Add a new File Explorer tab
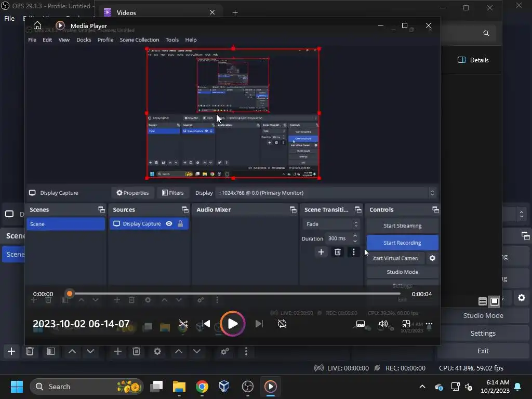The width and height of the screenshot is (532, 399). point(235,13)
